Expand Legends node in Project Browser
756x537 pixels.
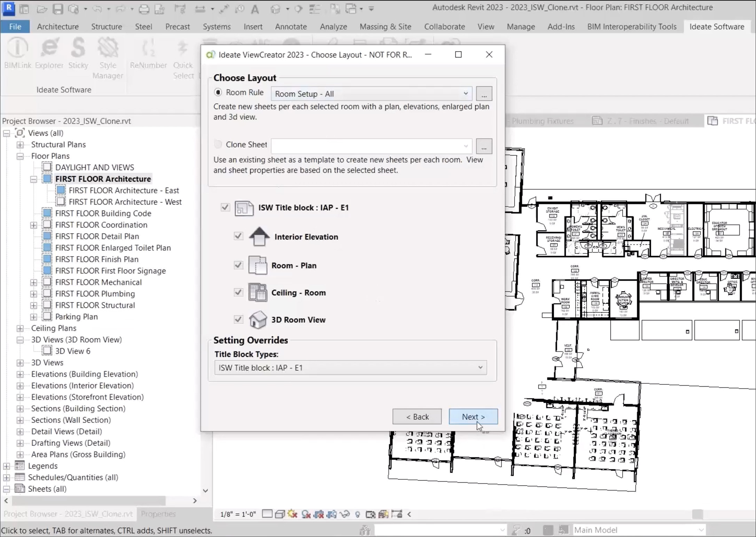click(7, 466)
